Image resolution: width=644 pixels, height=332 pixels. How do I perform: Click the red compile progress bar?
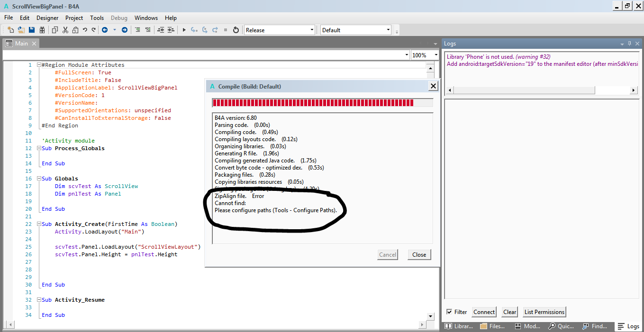point(313,103)
